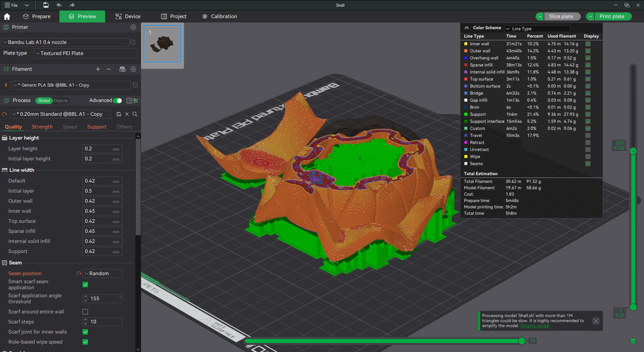The height and width of the screenshot is (352, 644).
Task: Click the Print plate button
Action: coord(612,16)
